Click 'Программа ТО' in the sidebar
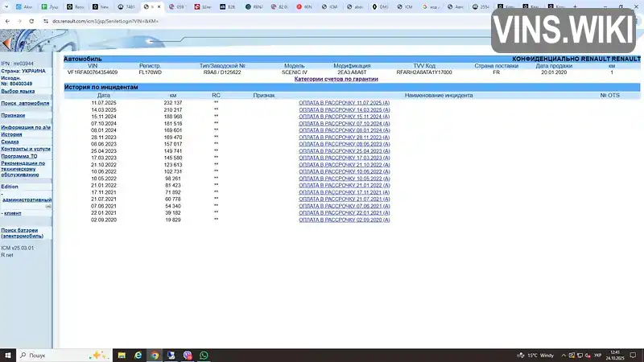 tap(19, 155)
